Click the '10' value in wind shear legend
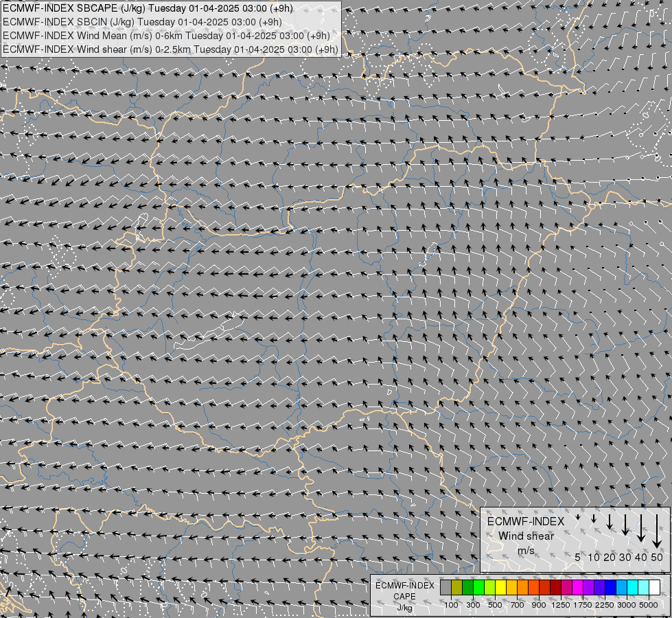 pyautogui.click(x=594, y=557)
